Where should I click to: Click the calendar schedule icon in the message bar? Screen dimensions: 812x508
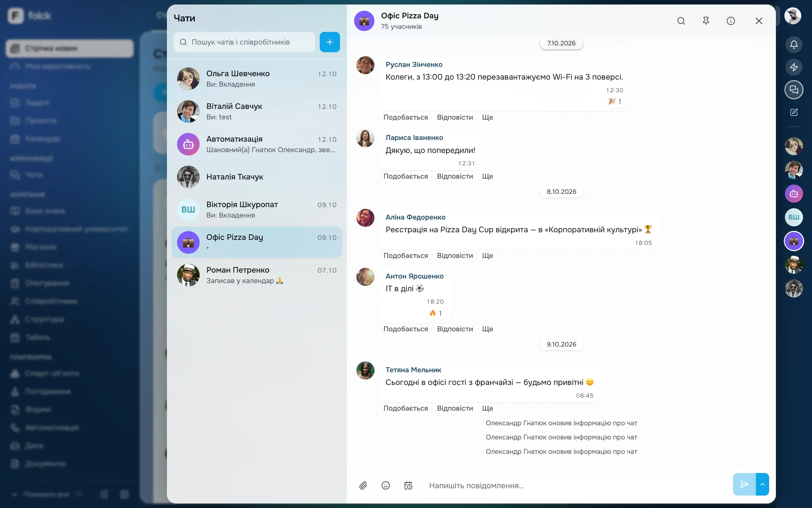click(408, 485)
